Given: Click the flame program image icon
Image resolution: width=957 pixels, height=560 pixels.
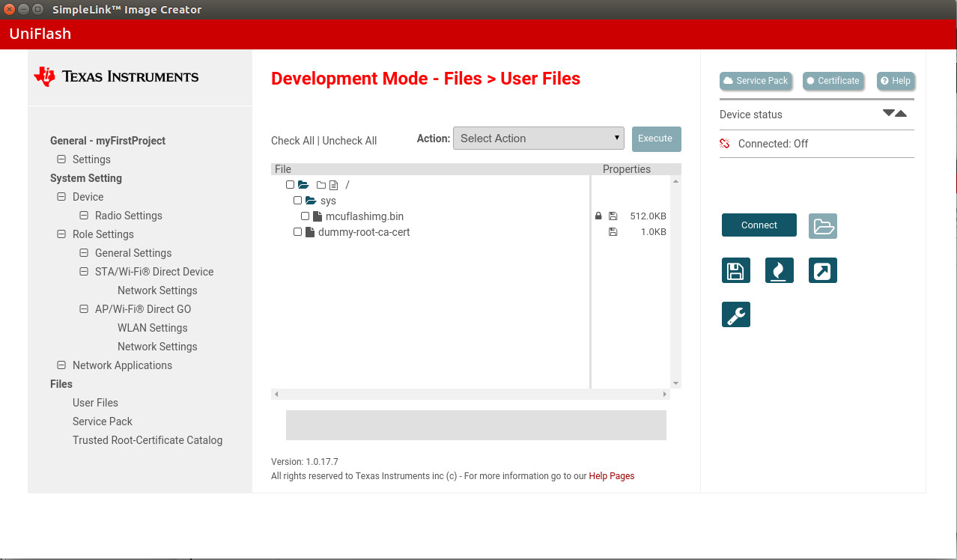Looking at the screenshot, I should (x=779, y=270).
